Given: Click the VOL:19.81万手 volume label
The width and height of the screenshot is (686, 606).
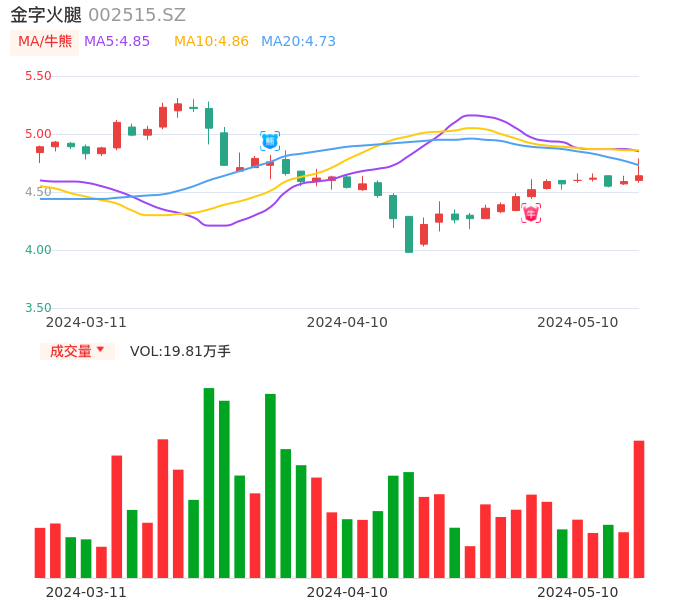Looking at the screenshot, I should click(180, 351).
